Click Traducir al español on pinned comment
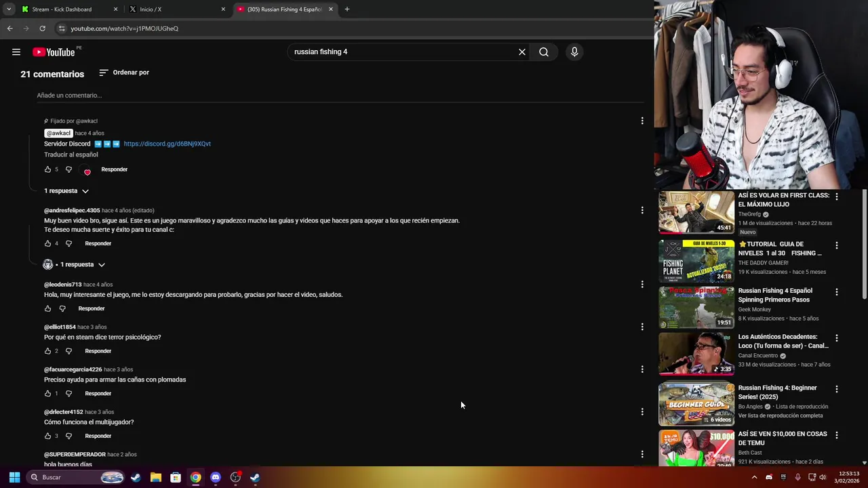868x488 pixels. tap(71, 155)
